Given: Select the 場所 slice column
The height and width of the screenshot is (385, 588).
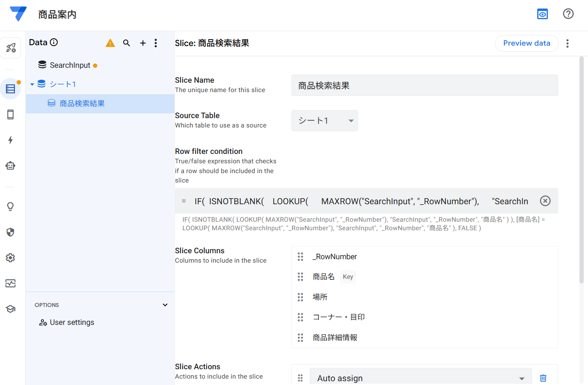Looking at the screenshot, I should 320,297.
